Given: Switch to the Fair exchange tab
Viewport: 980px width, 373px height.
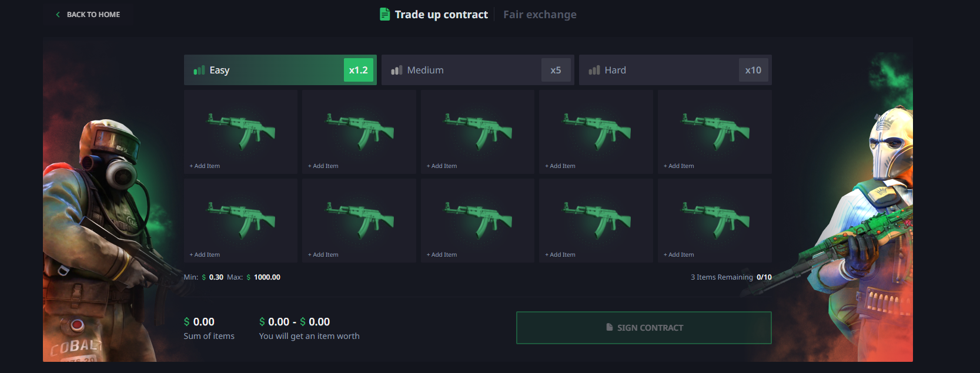Looking at the screenshot, I should (x=540, y=15).
